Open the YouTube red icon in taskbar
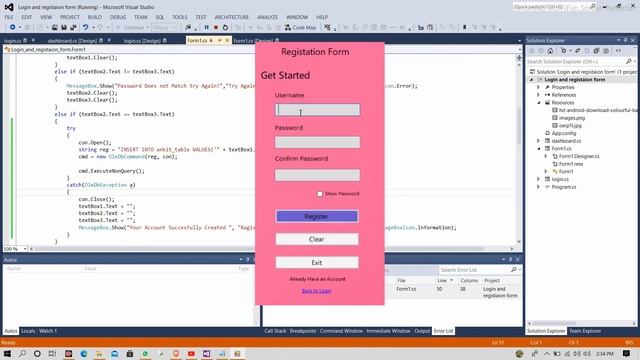This screenshot has height=360, width=640. 191,353
